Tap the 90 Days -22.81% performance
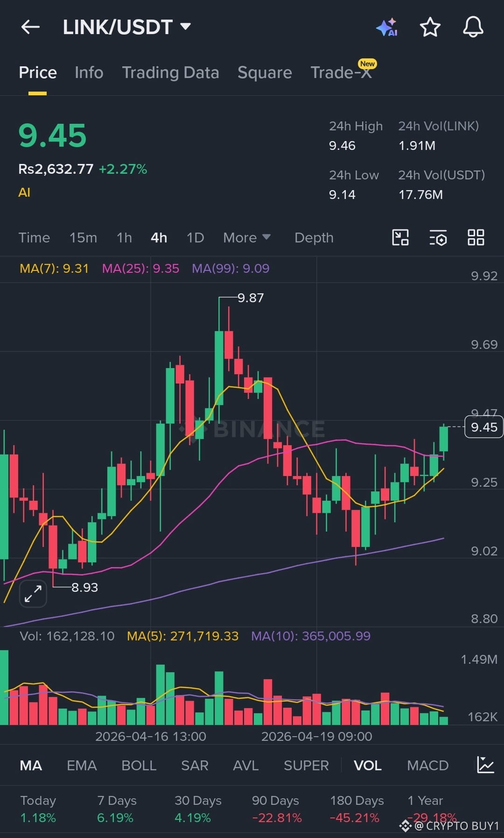 pyautogui.click(x=277, y=809)
